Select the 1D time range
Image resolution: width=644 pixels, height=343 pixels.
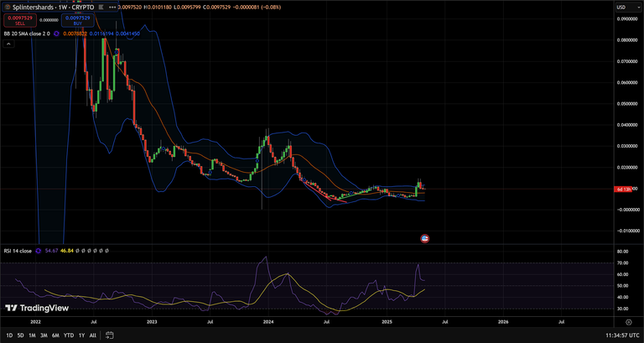pos(9,335)
